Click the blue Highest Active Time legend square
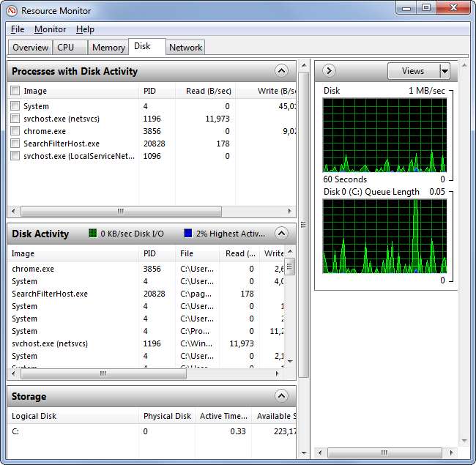Screen dimensions: 476x465 [x=188, y=234]
